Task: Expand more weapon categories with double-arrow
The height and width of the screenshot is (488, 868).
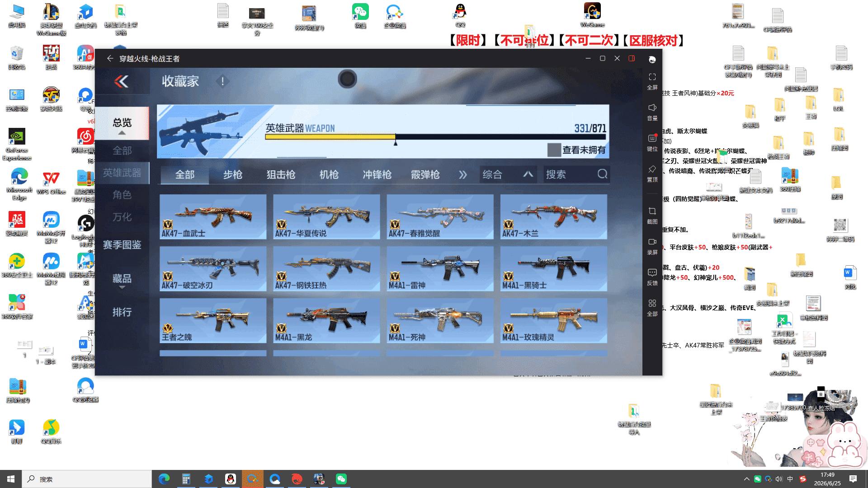Action: click(463, 174)
